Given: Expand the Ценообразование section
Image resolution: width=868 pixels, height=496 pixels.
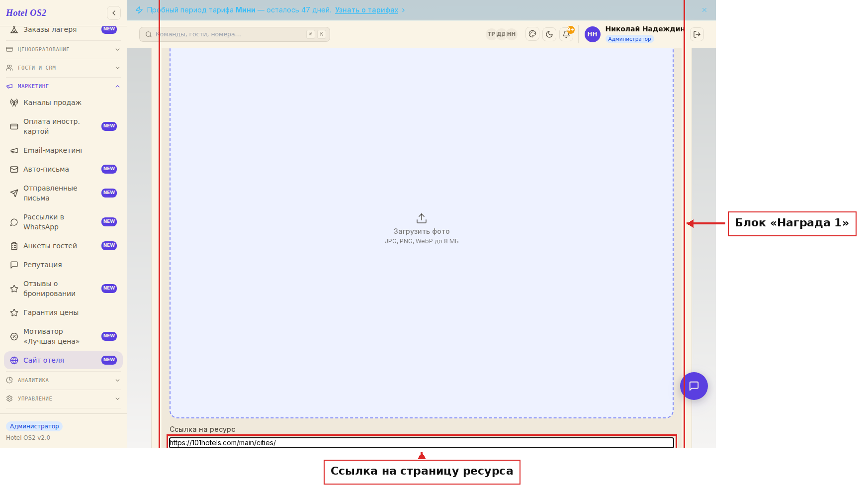Looking at the screenshot, I should (63, 49).
